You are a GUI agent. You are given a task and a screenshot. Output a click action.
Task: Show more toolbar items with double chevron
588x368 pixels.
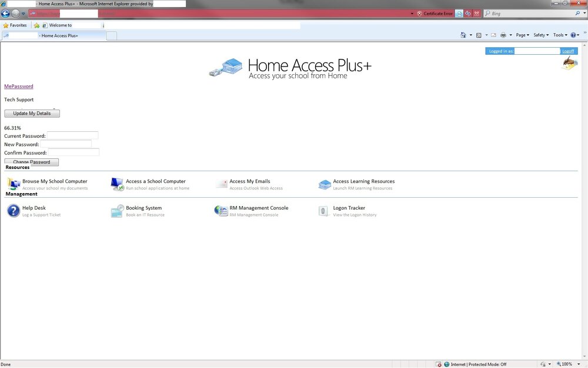[x=584, y=33]
